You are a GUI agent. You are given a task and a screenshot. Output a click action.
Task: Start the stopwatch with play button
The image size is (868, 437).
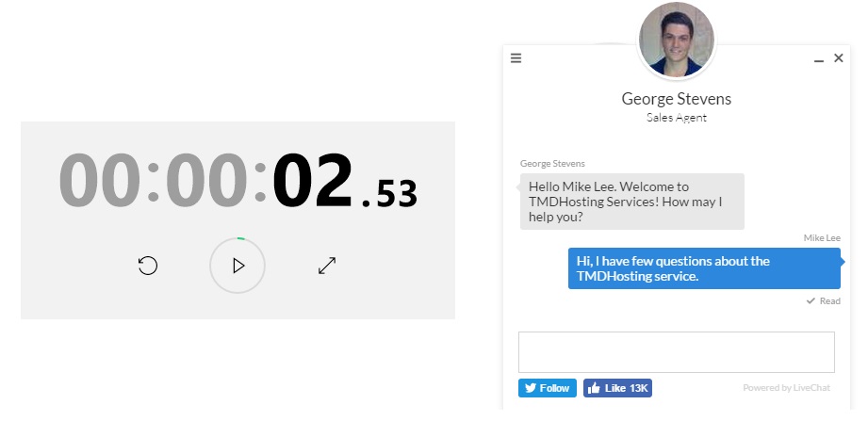[x=237, y=266]
